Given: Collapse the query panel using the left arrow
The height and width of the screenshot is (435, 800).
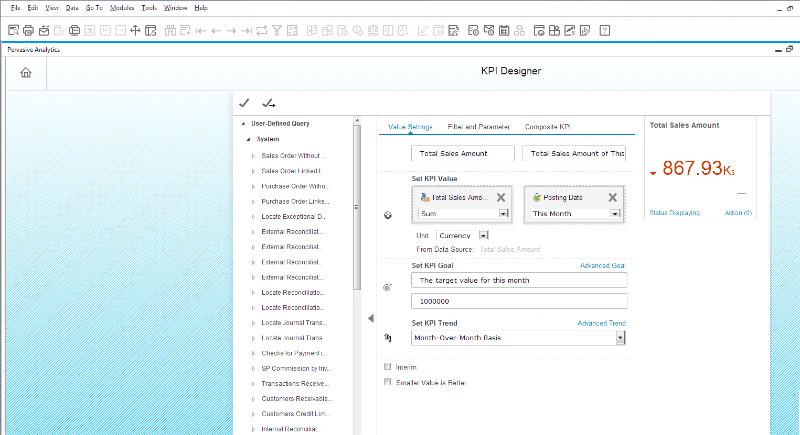Looking at the screenshot, I should (371, 318).
